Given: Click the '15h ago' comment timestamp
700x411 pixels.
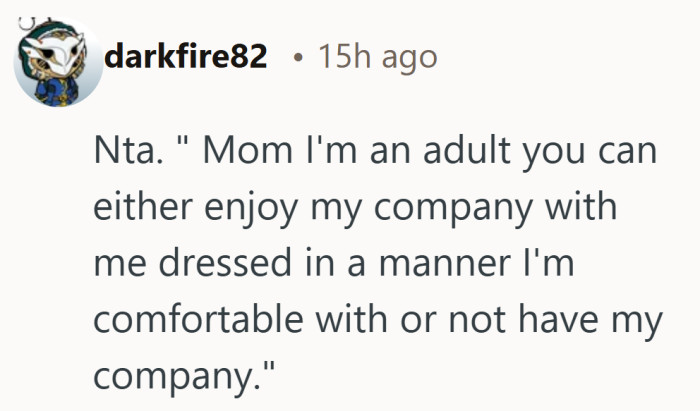Looking at the screenshot, I should [377, 57].
